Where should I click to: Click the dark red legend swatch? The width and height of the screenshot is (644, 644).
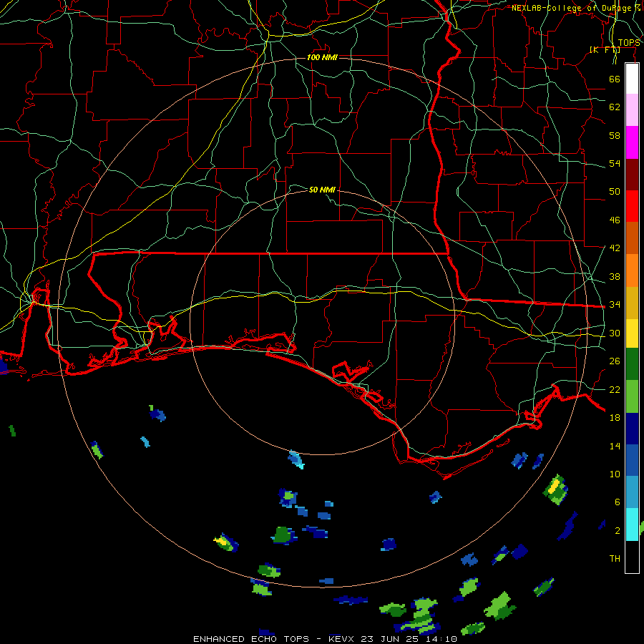tap(632, 174)
